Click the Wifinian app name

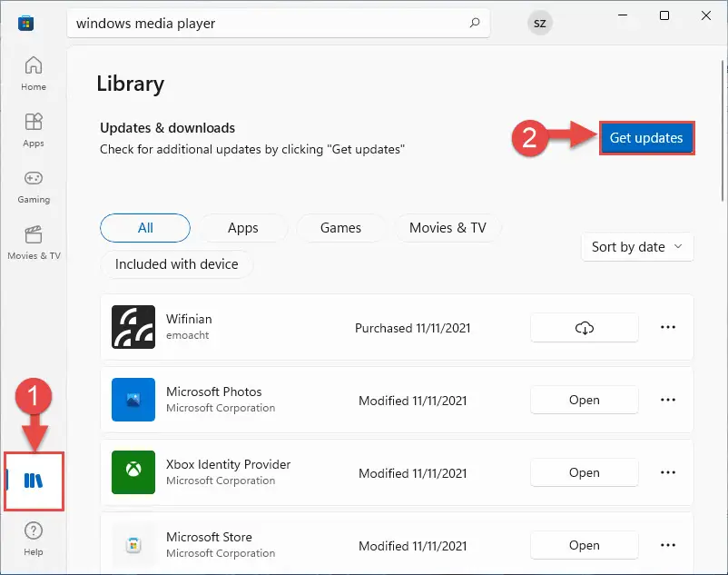click(189, 319)
